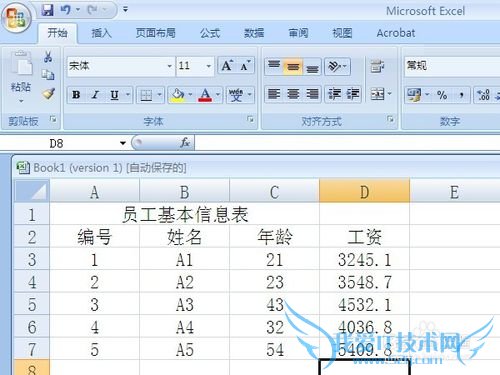Viewport: 500px width, 375px height.
Task: Center text horizontally
Action: point(293,94)
